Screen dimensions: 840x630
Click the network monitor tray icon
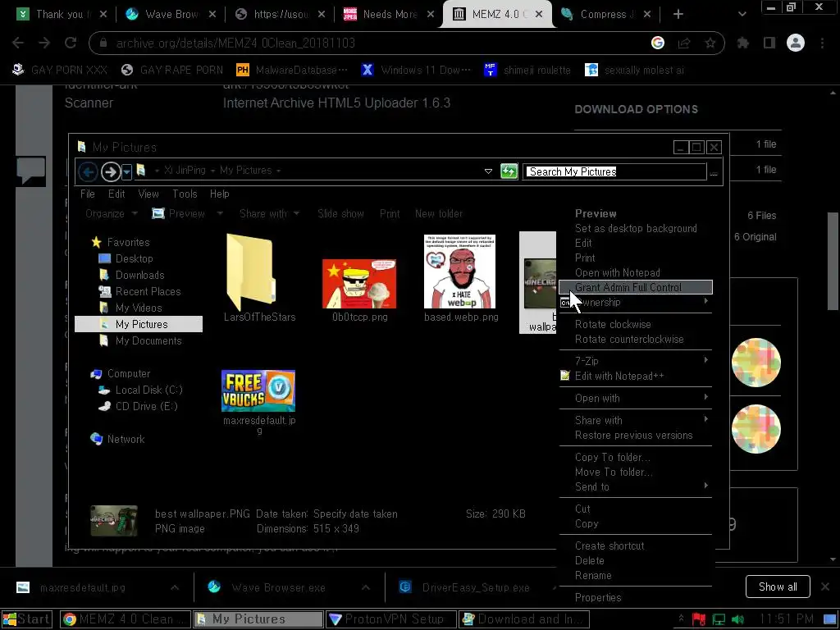pyautogui.click(x=719, y=619)
